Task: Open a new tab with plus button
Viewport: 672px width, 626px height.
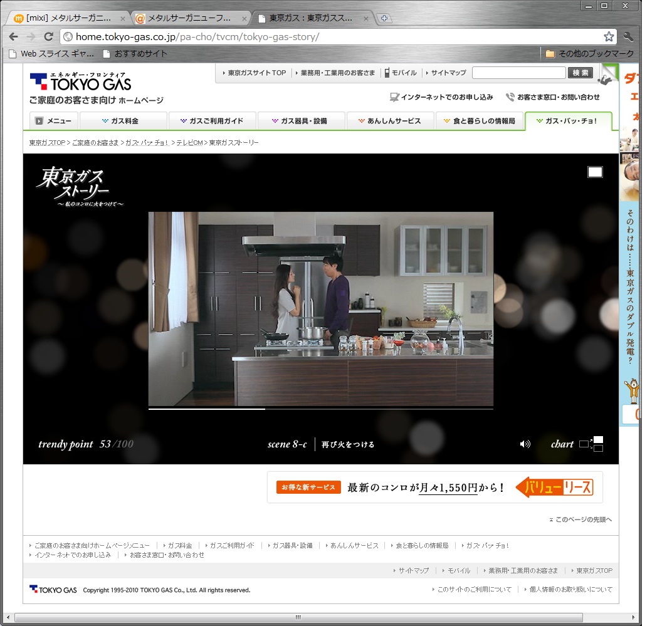Action: click(384, 18)
